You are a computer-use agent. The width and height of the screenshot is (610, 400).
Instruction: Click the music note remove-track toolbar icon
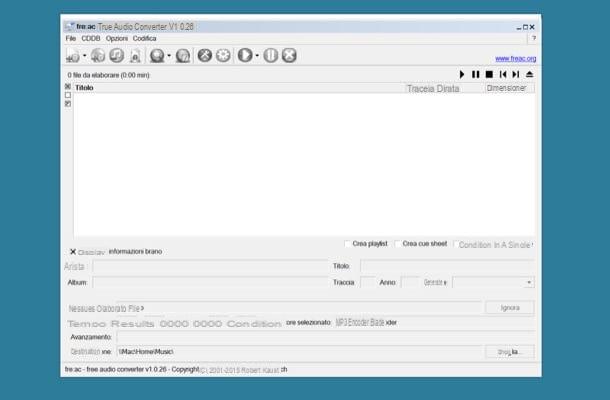click(x=116, y=56)
